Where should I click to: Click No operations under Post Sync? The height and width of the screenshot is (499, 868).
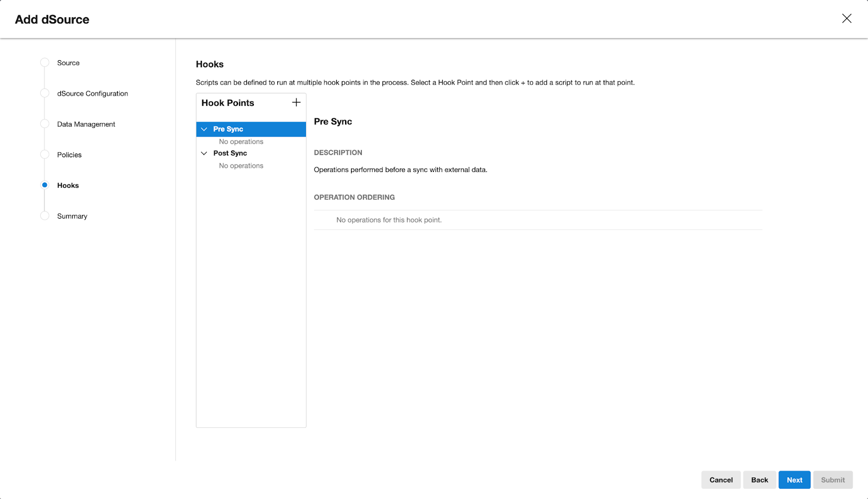(x=241, y=166)
